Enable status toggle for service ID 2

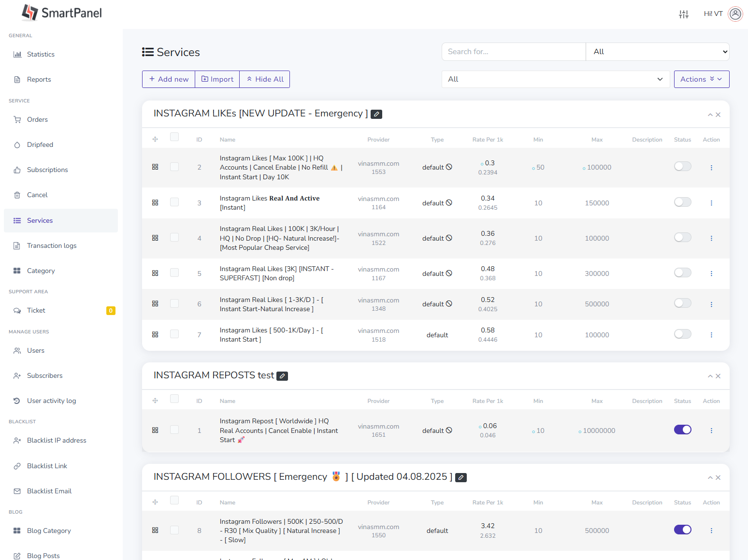[x=682, y=167]
